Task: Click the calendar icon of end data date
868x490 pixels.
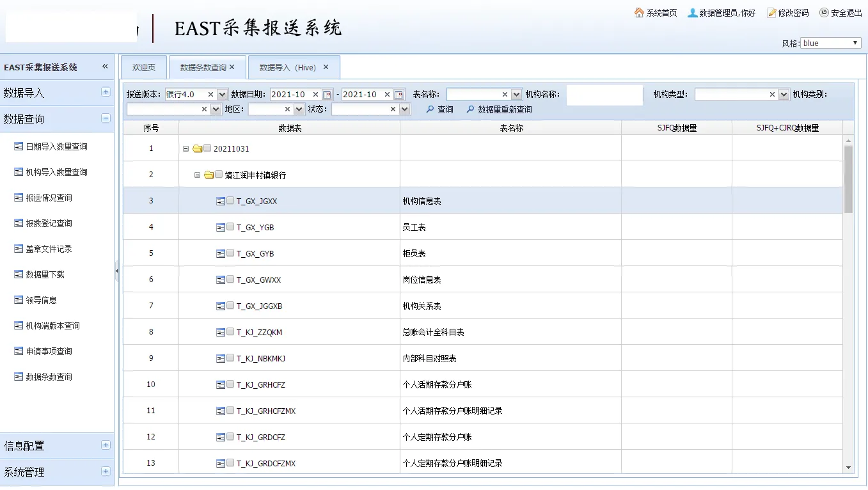Action: point(398,95)
